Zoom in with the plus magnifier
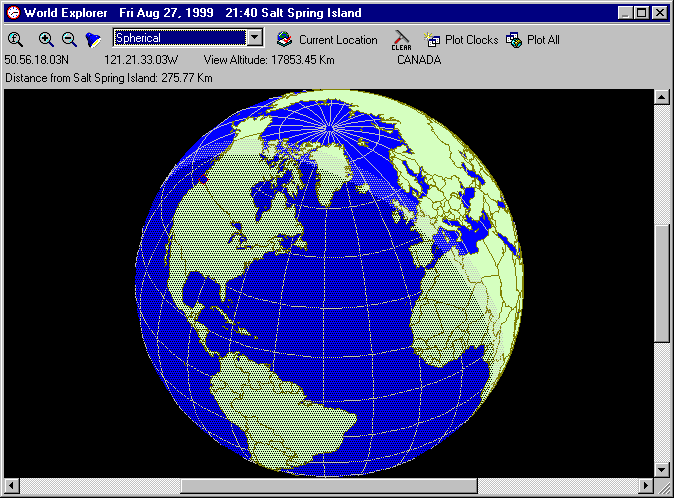This screenshot has width=674, height=498. pyautogui.click(x=46, y=40)
